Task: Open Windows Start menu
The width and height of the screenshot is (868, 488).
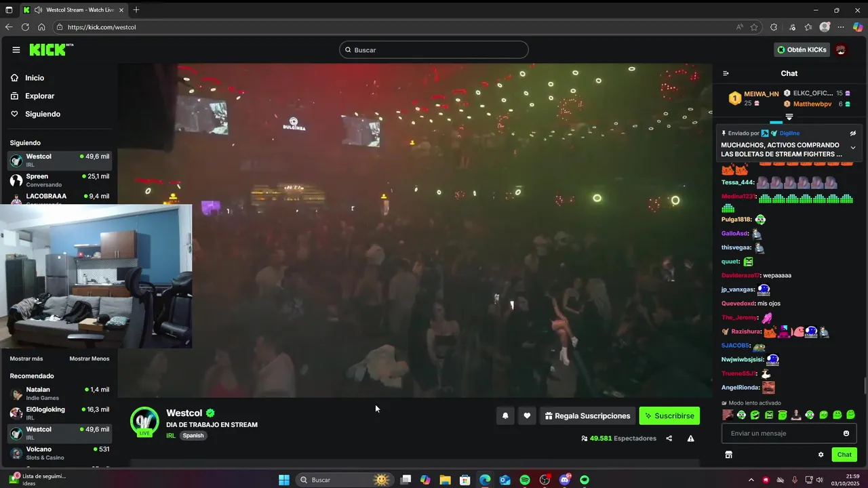Action: [284, 480]
